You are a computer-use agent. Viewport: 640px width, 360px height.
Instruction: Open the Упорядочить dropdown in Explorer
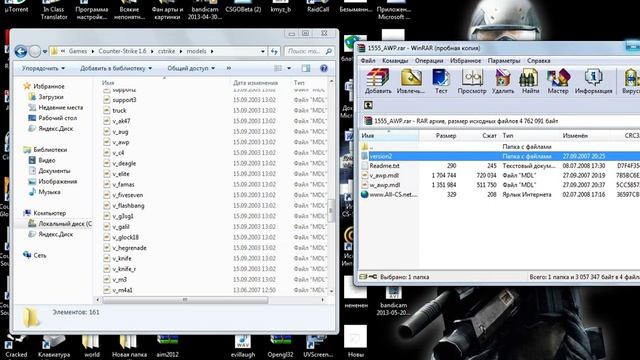coord(43,68)
